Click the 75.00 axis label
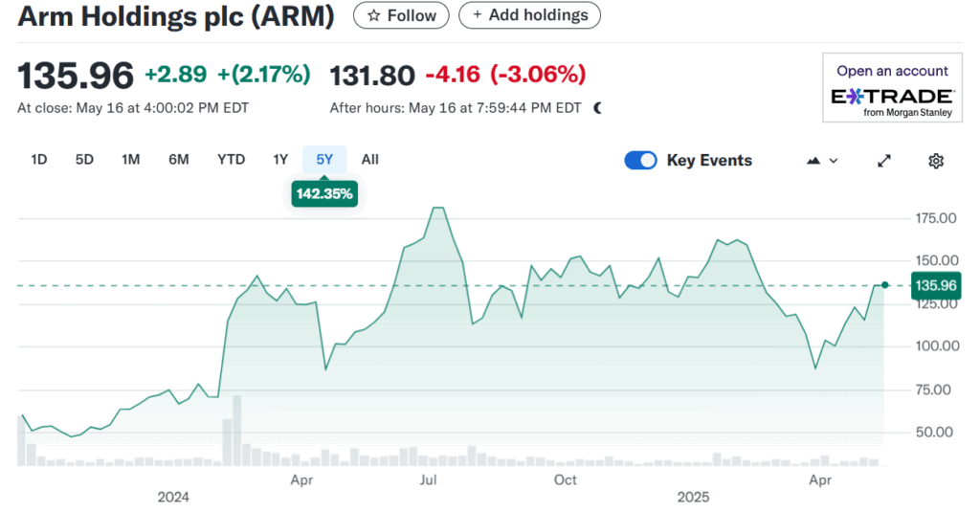Viewport: 980px width, 512px height. (x=933, y=390)
